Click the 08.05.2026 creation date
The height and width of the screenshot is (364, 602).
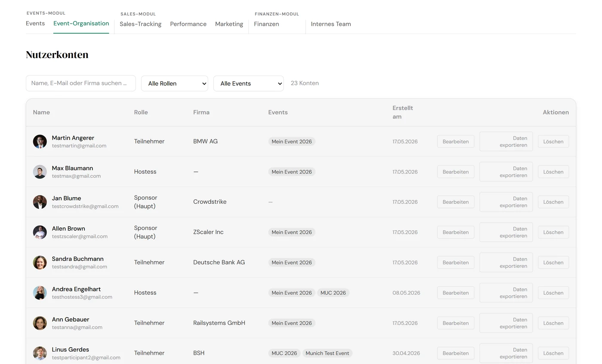[x=406, y=293]
